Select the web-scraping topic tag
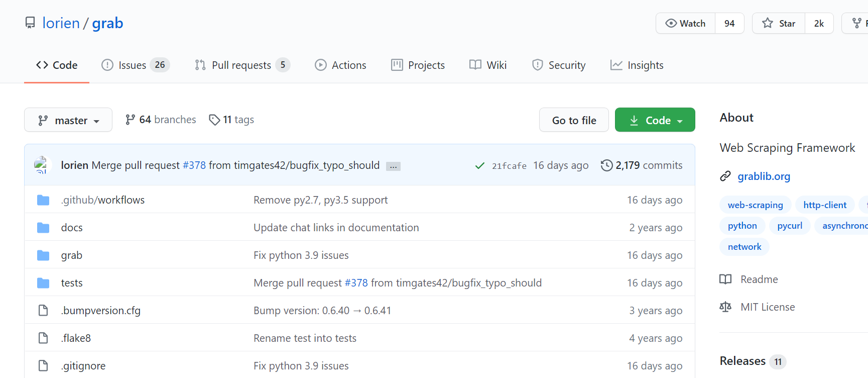 (755, 205)
